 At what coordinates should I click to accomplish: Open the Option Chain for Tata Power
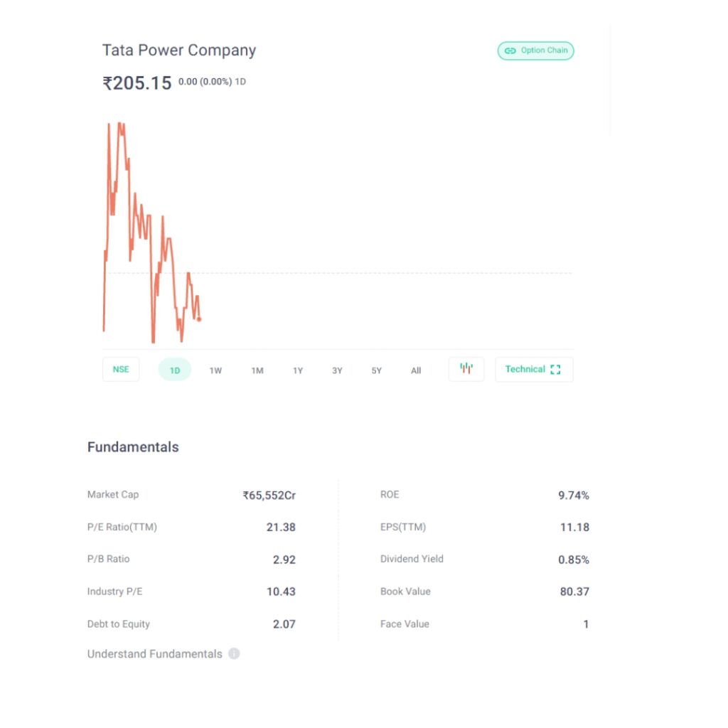pyautogui.click(x=535, y=50)
